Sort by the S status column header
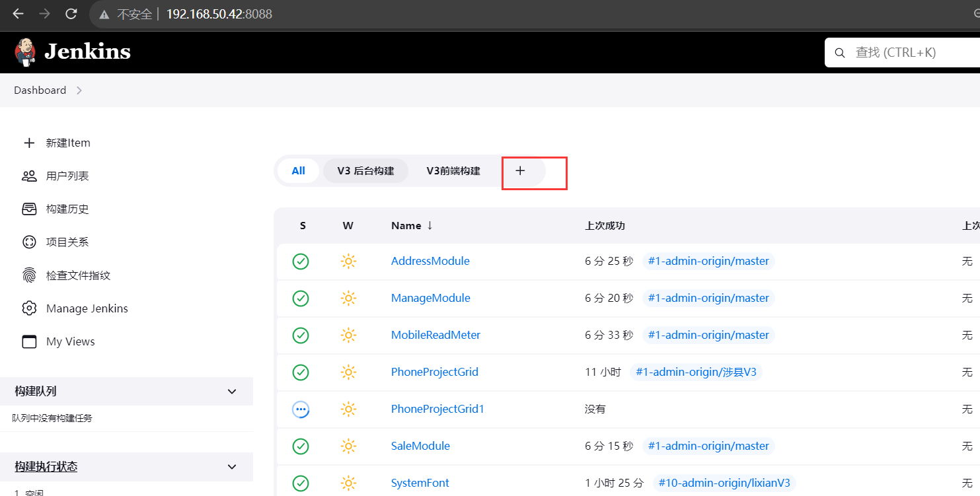This screenshot has height=496, width=980. [x=303, y=226]
